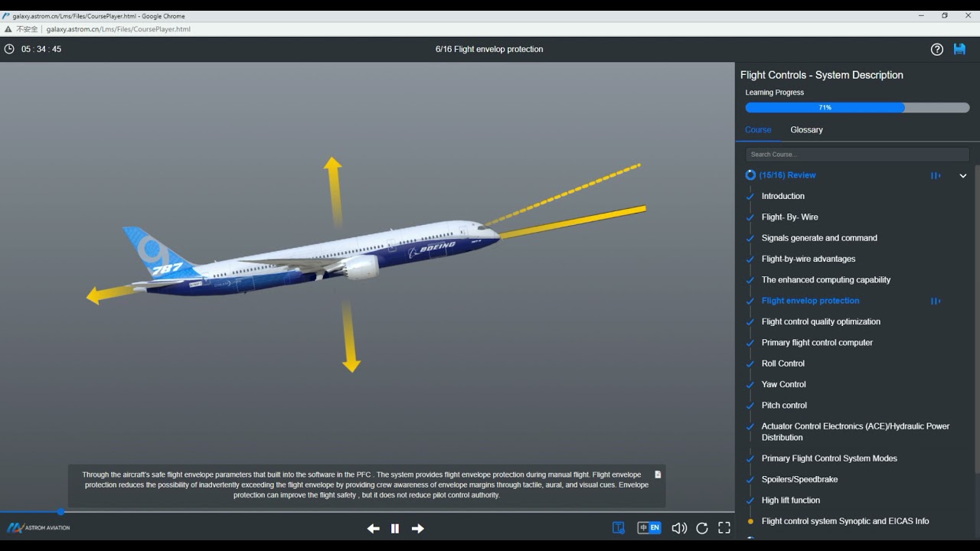Open the Pitch control lesson

tap(784, 406)
